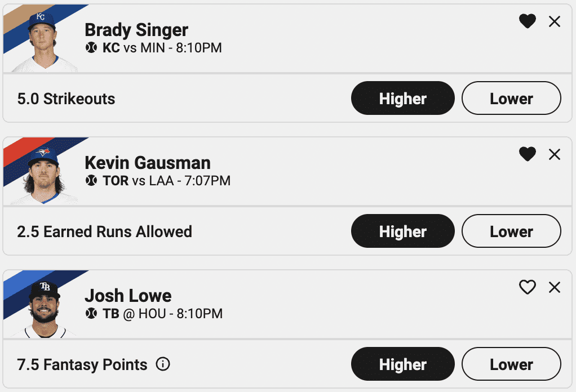The image size is (576, 392).
Task: Remove the Josh Lowe pick card
Action: [555, 287]
